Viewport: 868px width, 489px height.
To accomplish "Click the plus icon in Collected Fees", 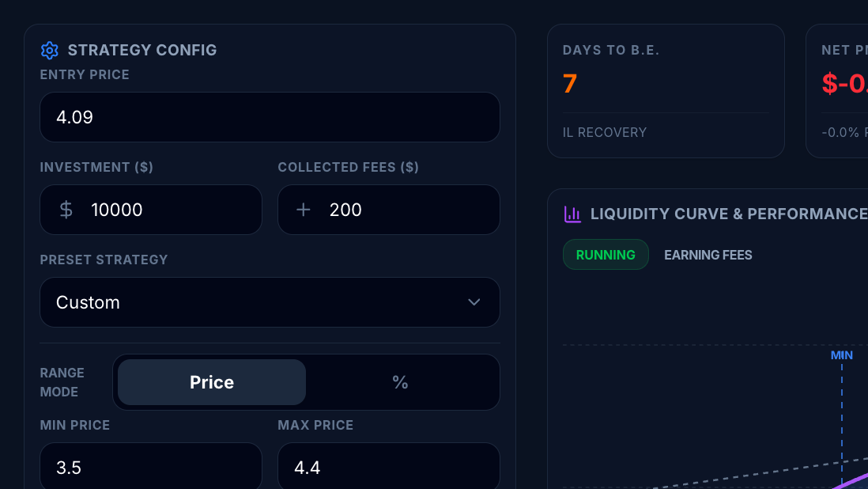I will point(304,210).
